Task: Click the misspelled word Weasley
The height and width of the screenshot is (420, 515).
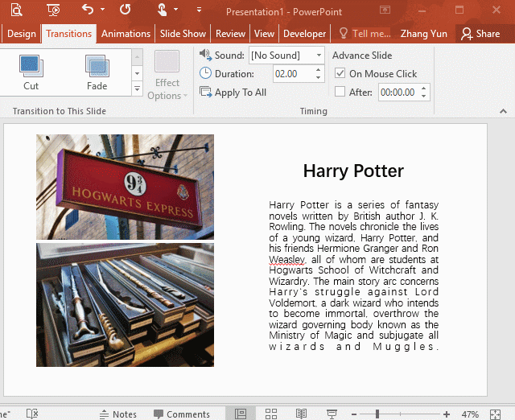Action: (287, 259)
